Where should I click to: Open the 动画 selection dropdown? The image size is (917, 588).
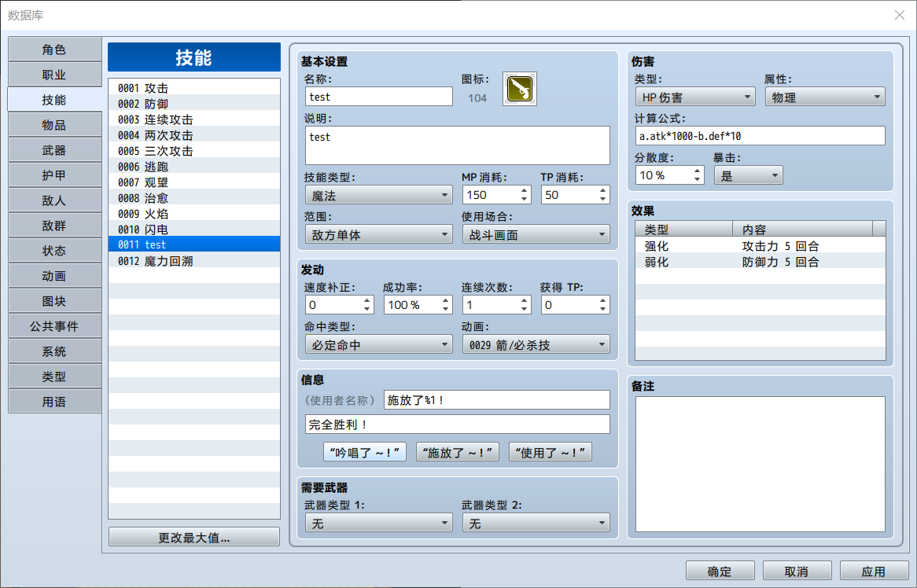click(x=536, y=344)
